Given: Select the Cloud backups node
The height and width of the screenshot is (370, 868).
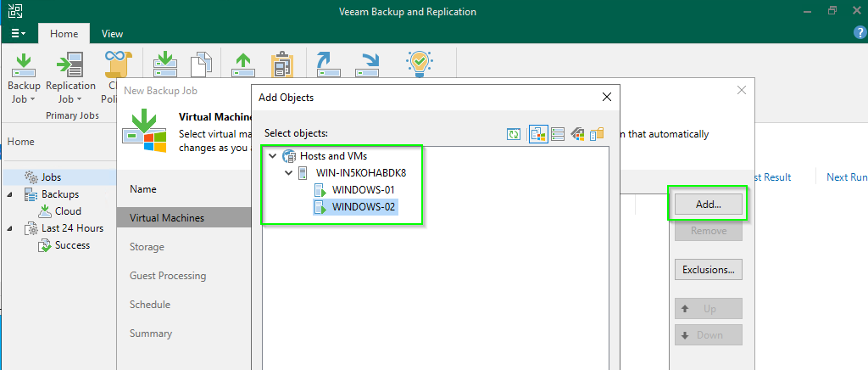Looking at the screenshot, I should click(68, 211).
